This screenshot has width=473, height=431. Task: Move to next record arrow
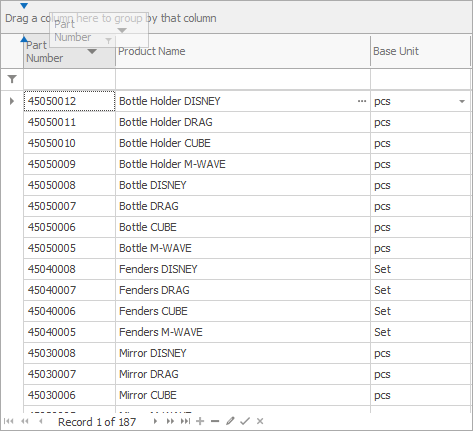tap(155, 421)
